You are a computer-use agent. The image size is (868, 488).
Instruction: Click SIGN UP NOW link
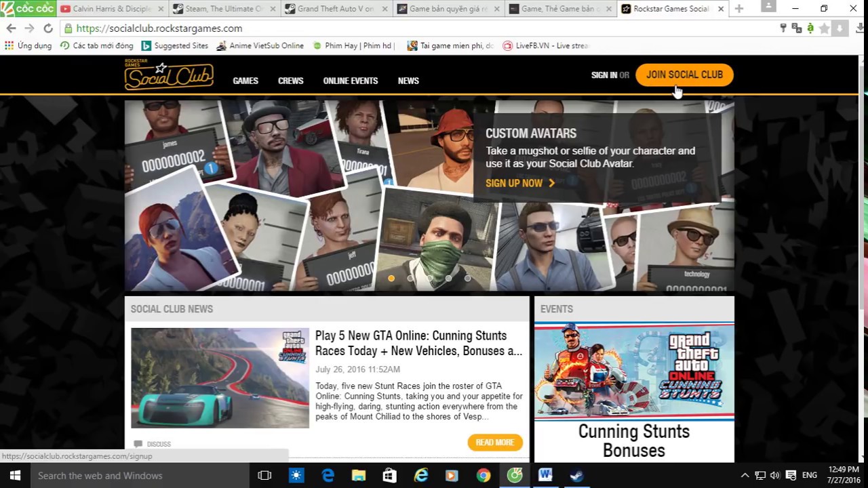[520, 183]
